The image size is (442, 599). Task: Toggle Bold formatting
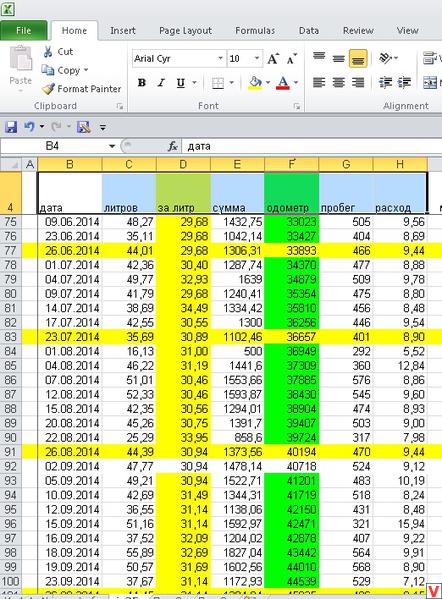click(x=142, y=83)
